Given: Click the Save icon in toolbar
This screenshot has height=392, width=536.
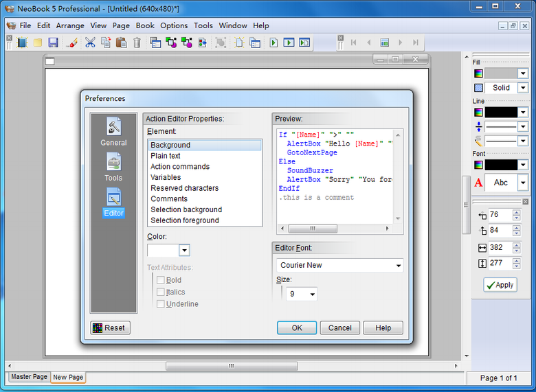Looking at the screenshot, I should [x=53, y=43].
